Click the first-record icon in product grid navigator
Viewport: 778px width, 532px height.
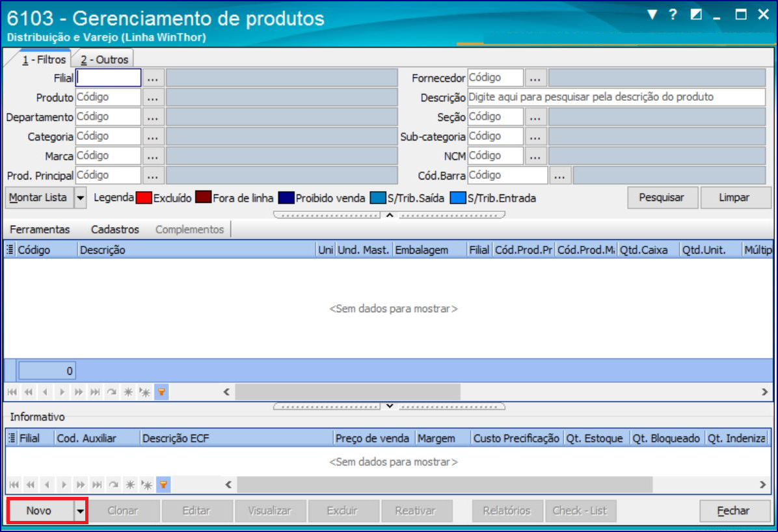click(x=12, y=392)
